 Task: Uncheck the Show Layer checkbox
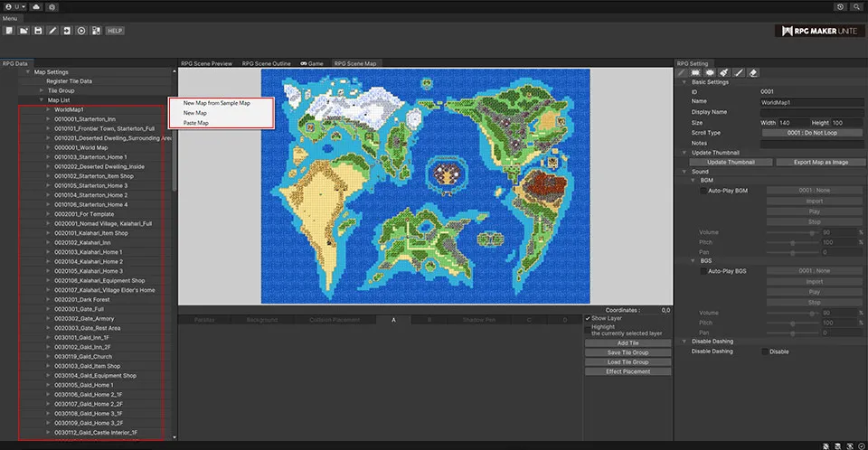(589, 319)
